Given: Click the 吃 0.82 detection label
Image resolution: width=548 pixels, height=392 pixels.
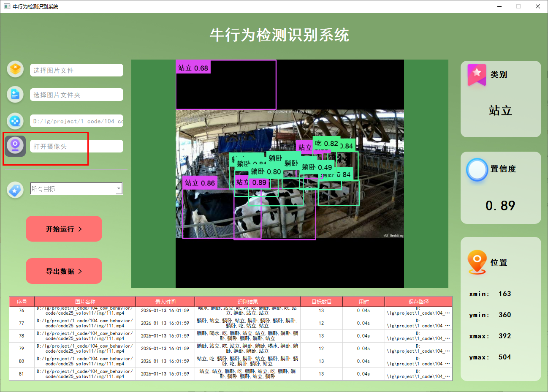Looking at the screenshot, I should pyautogui.click(x=326, y=144).
